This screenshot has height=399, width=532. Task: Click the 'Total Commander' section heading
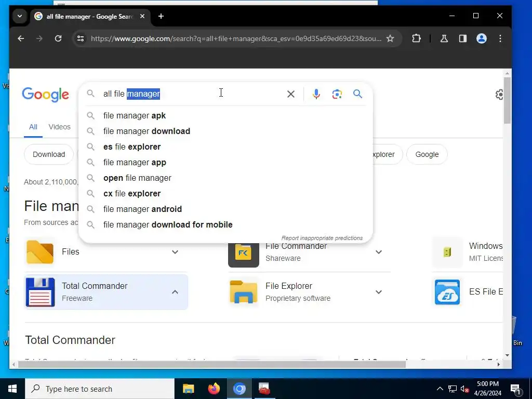click(70, 340)
